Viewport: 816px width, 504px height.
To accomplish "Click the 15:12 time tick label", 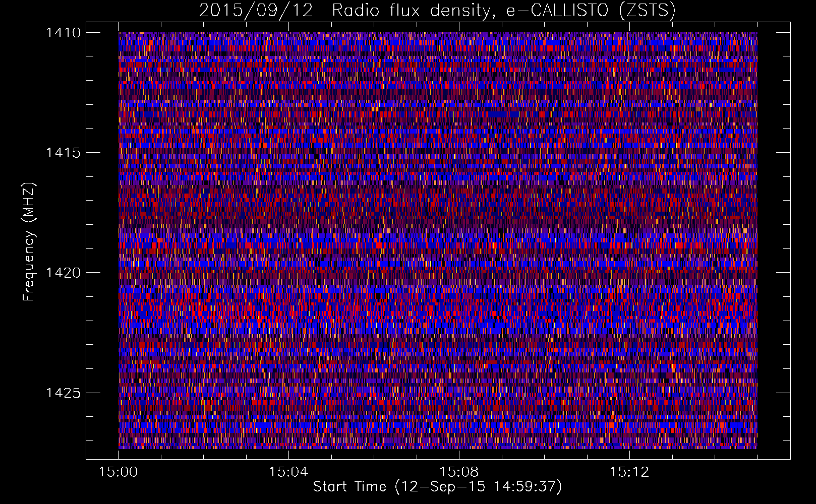I will (x=629, y=472).
